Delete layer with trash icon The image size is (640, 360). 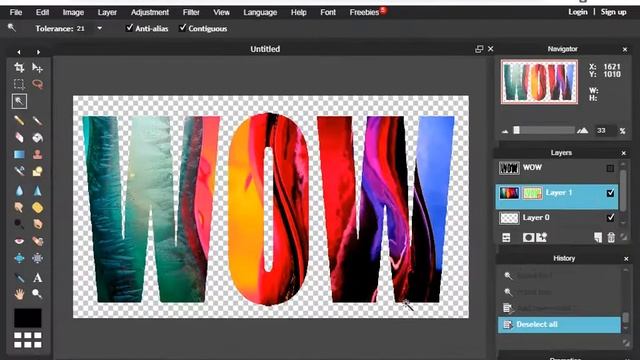tap(611, 238)
